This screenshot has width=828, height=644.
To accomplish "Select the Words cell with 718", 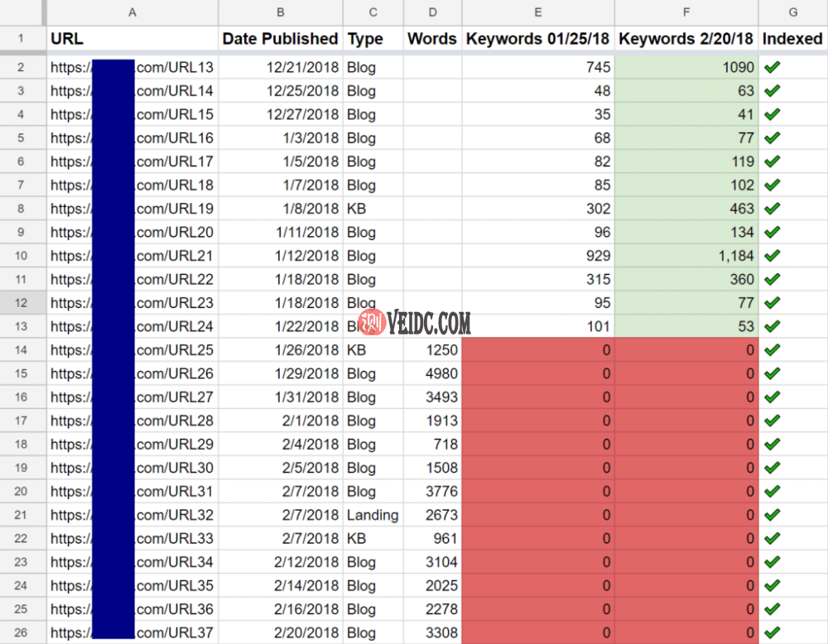I will [432, 444].
